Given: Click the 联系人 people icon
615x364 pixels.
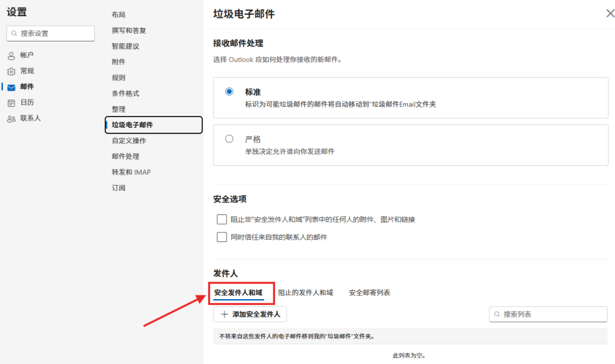Looking at the screenshot, I should click(x=11, y=118).
